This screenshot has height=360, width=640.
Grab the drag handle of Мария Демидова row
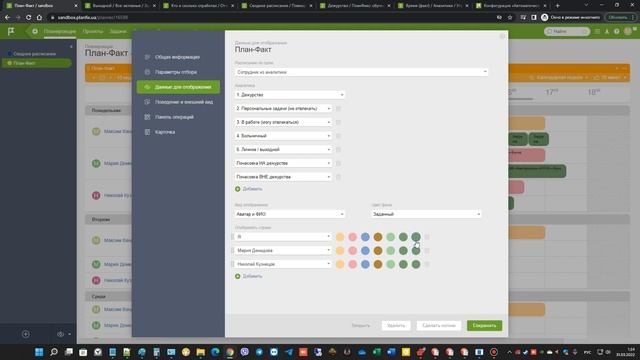click(233, 251)
